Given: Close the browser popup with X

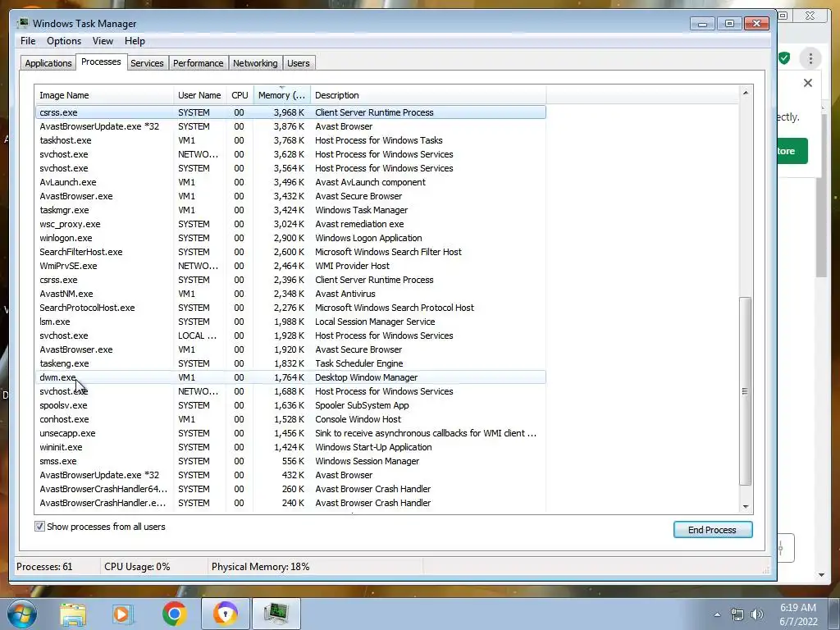Looking at the screenshot, I should [808, 83].
